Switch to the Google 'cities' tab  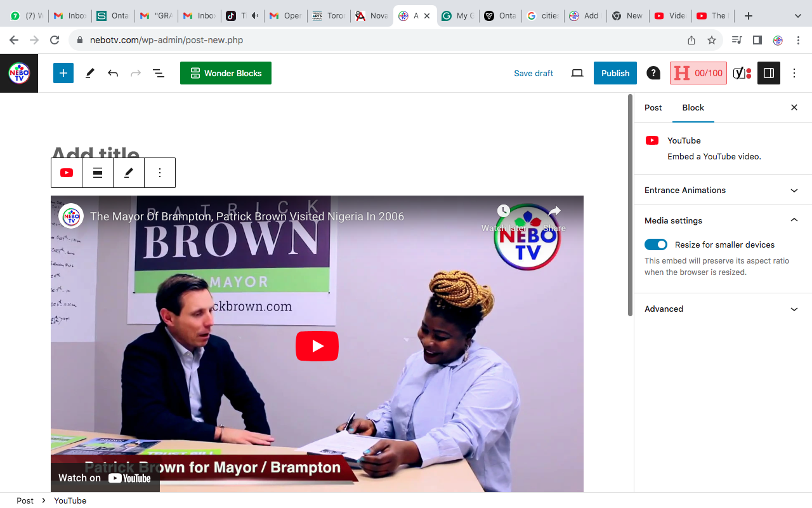coord(543,16)
